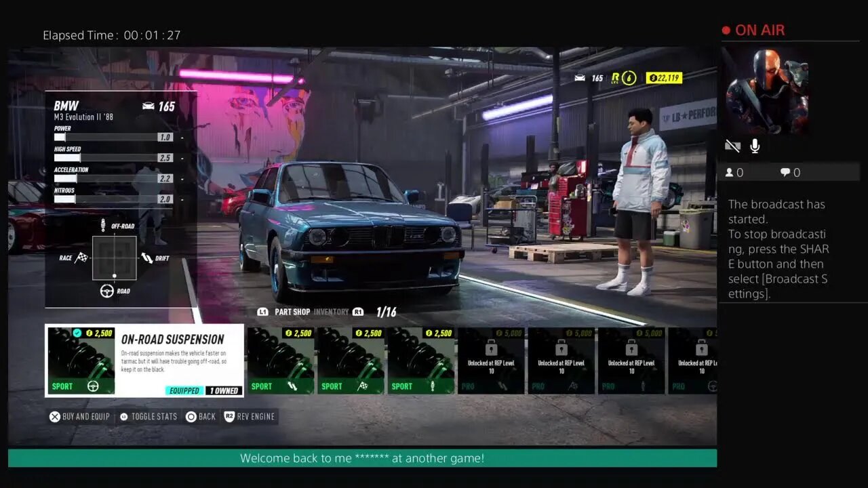The image size is (868, 488).
Task: Click the Race checkered flag icon in handling chart
Action: click(81, 258)
